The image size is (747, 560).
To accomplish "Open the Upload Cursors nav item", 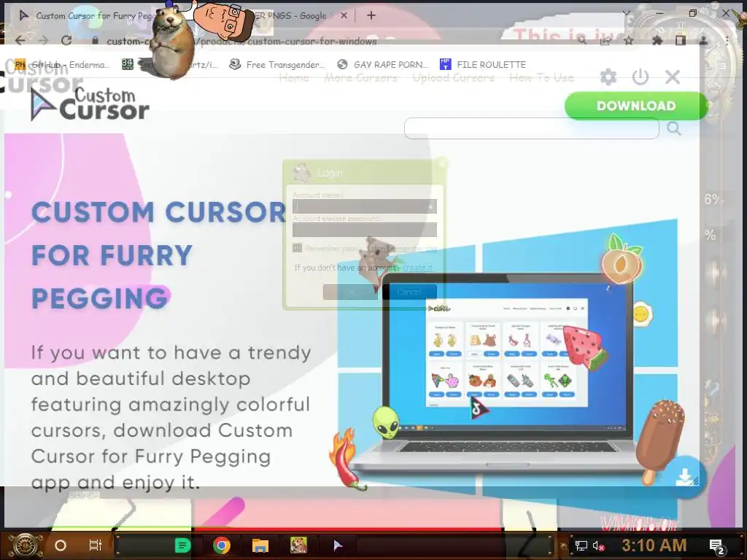I will click(x=453, y=77).
